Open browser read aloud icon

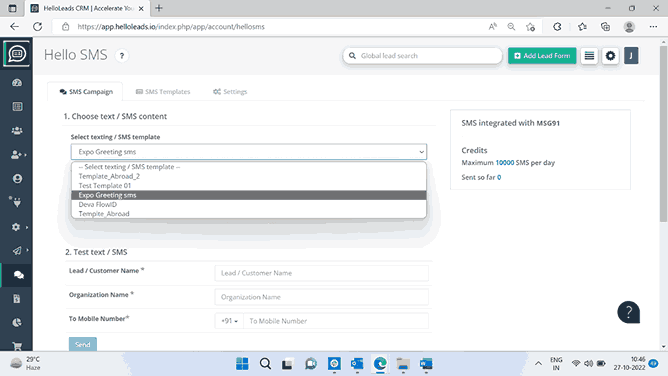click(492, 27)
